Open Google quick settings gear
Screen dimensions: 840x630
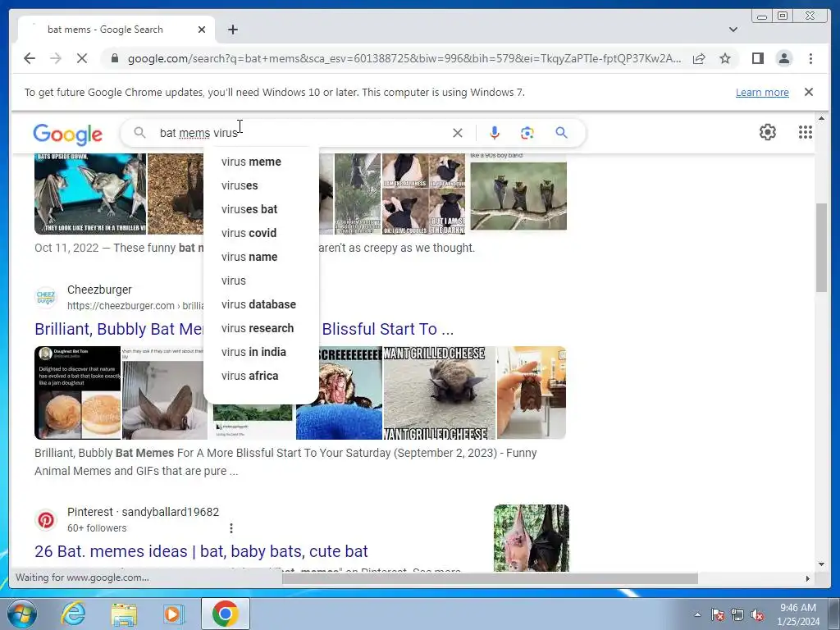tap(768, 132)
